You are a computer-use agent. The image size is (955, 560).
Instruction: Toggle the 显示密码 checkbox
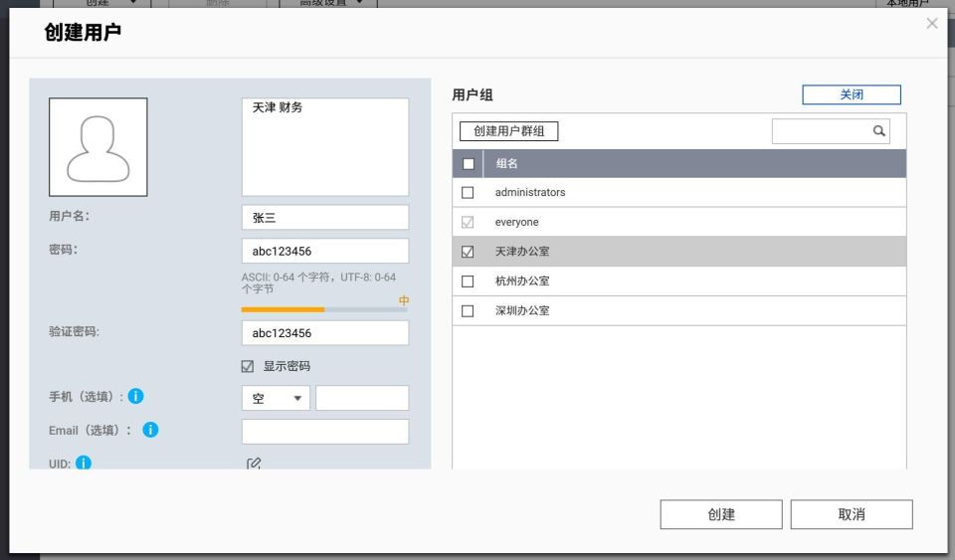pyautogui.click(x=248, y=366)
